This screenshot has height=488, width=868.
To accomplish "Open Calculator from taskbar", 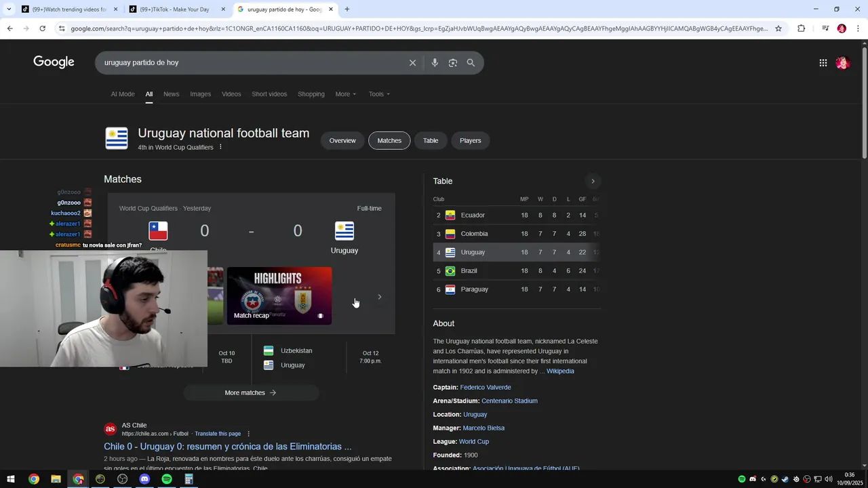I will tap(189, 479).
